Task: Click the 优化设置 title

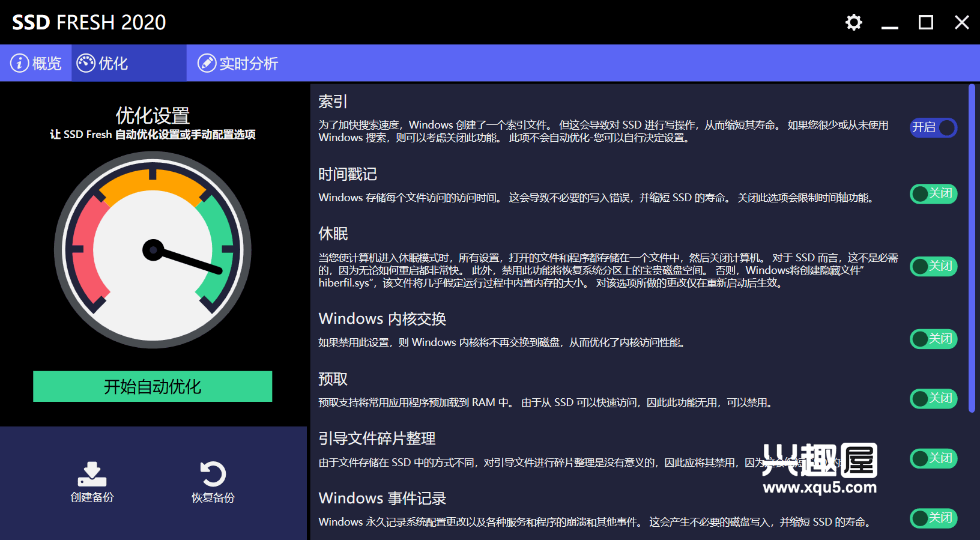Action: [x=153, y=115]
